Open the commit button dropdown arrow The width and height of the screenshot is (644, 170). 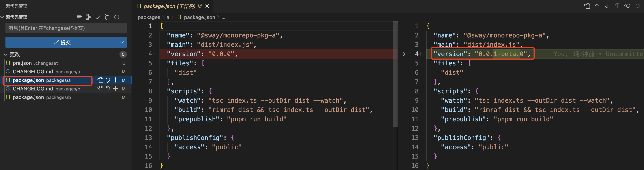coord(122,42)
